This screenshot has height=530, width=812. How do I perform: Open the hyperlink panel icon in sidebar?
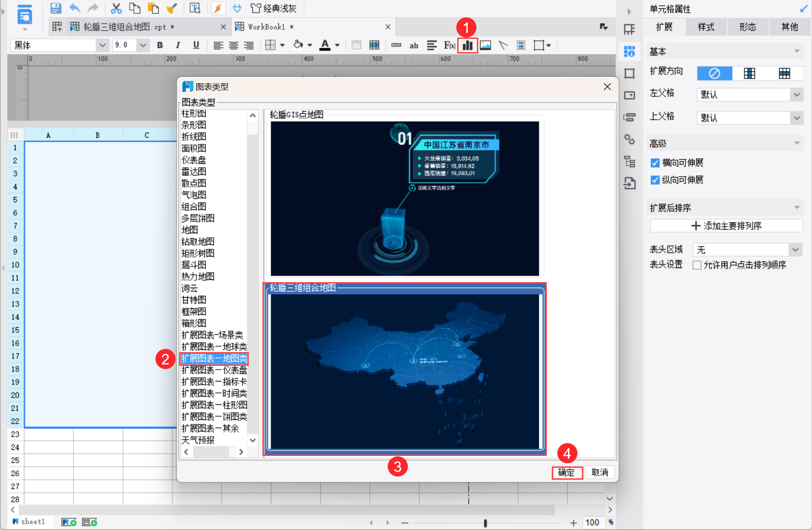coord(630,139)
